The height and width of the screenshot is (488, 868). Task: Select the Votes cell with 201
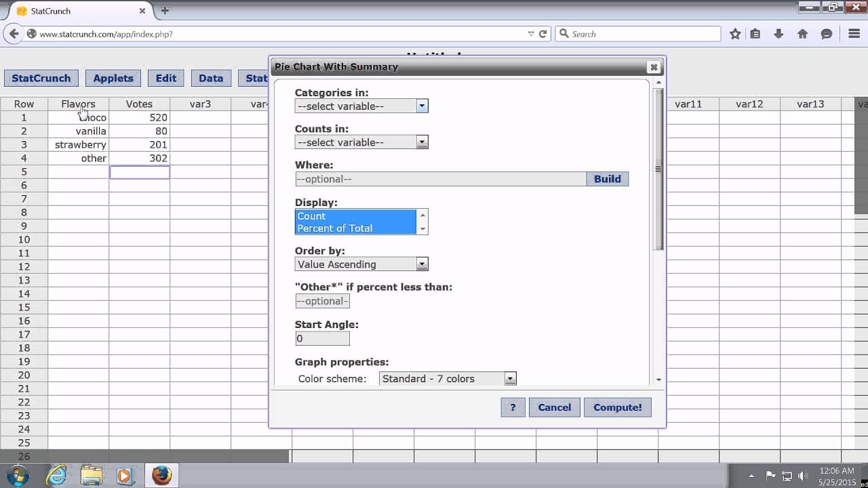click(x=139, y=144)
